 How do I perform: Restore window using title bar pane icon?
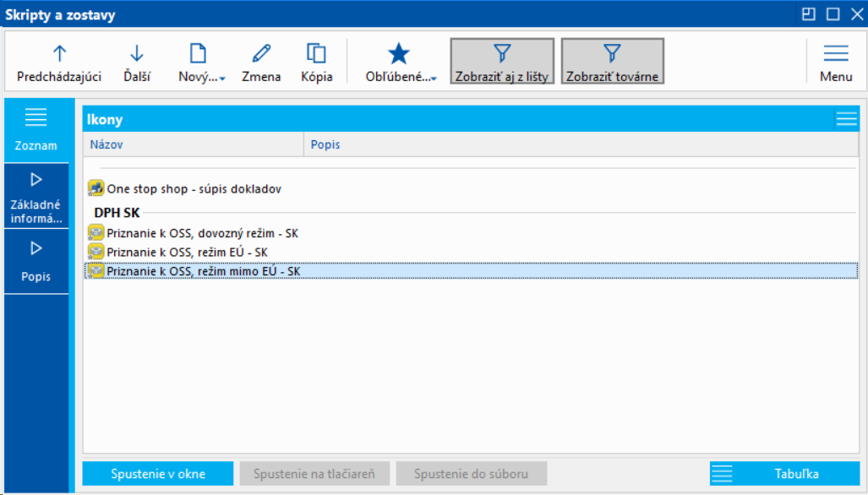click(808, 14)
